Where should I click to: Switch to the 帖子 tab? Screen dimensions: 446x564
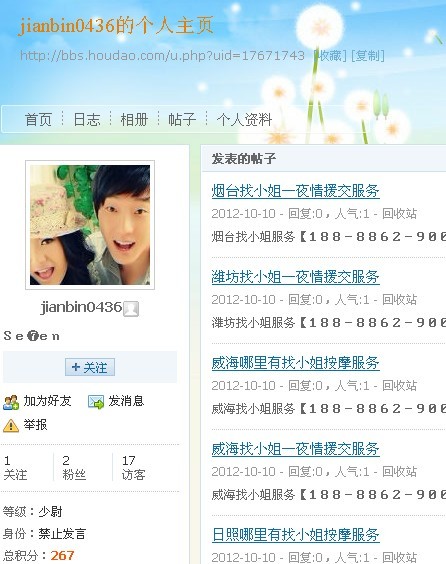[182, 119]
